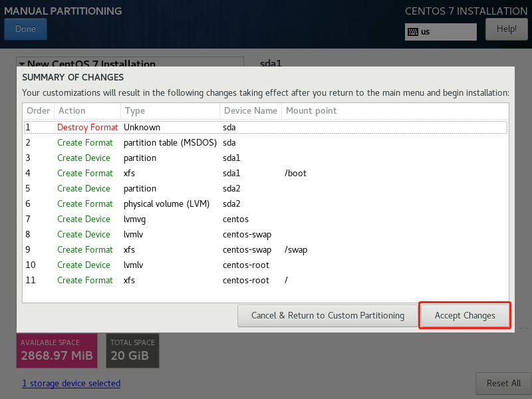Select the /boot mount point row

pos(265,173)
